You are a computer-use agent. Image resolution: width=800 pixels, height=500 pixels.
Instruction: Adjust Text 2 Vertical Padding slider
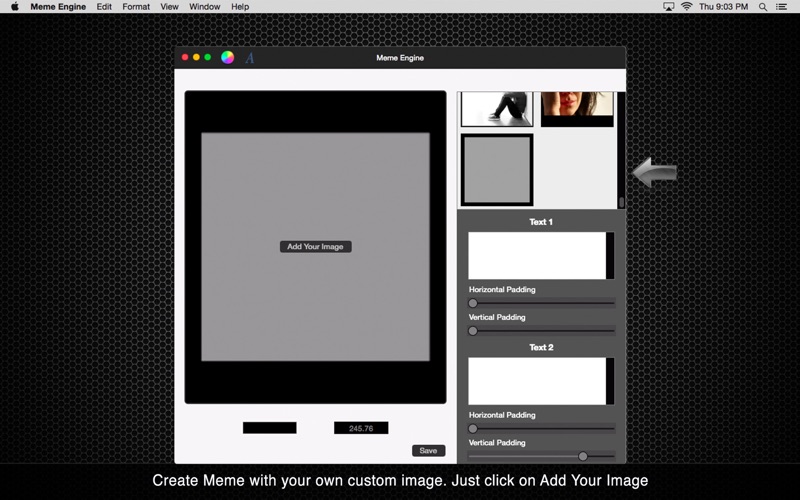(541, 456)
